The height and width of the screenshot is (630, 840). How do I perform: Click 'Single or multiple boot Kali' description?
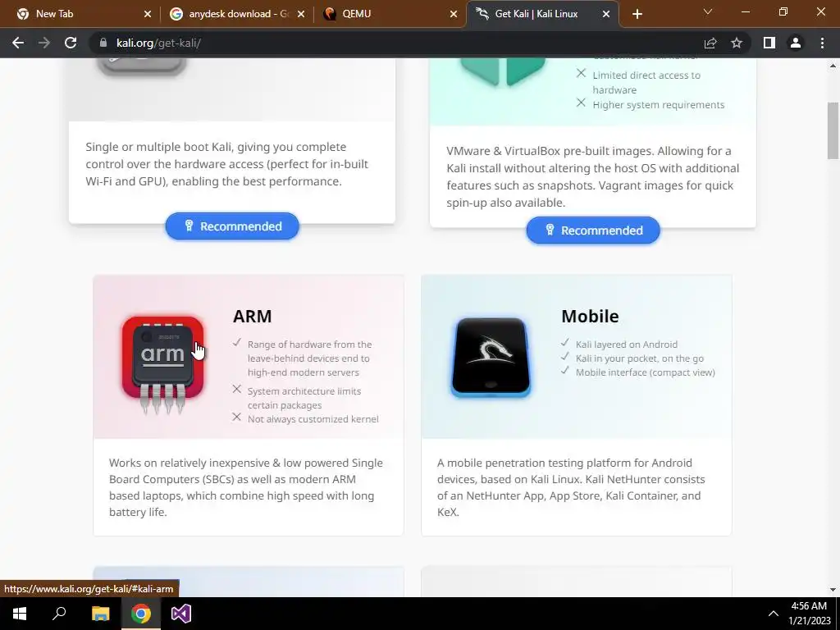(226, 164)
